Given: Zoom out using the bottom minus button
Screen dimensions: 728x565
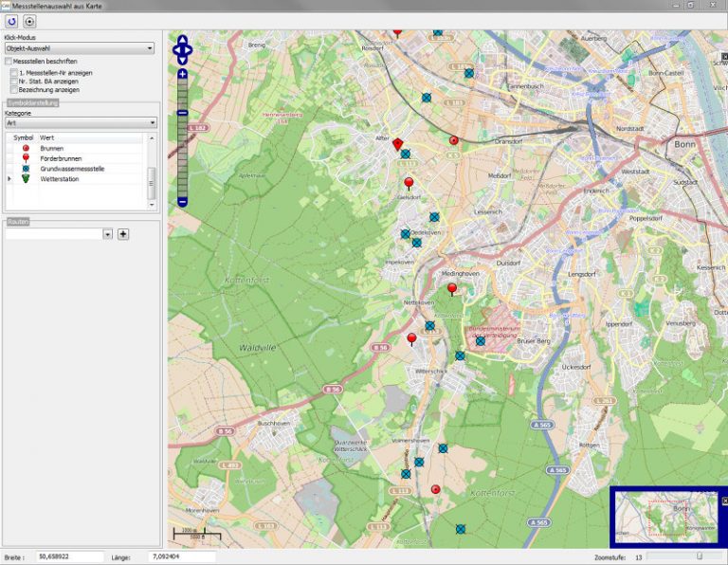Looking at the screenshot, I should point(182,202).
